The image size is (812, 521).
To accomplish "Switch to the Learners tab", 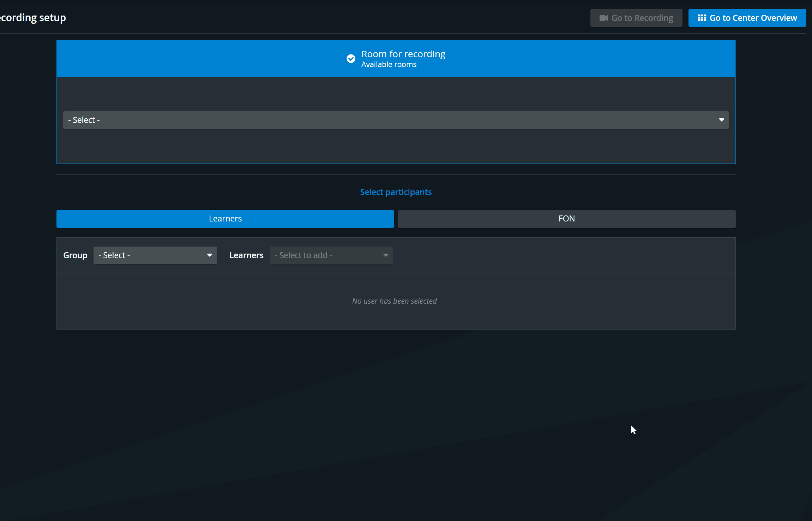I will coord(225,219).
